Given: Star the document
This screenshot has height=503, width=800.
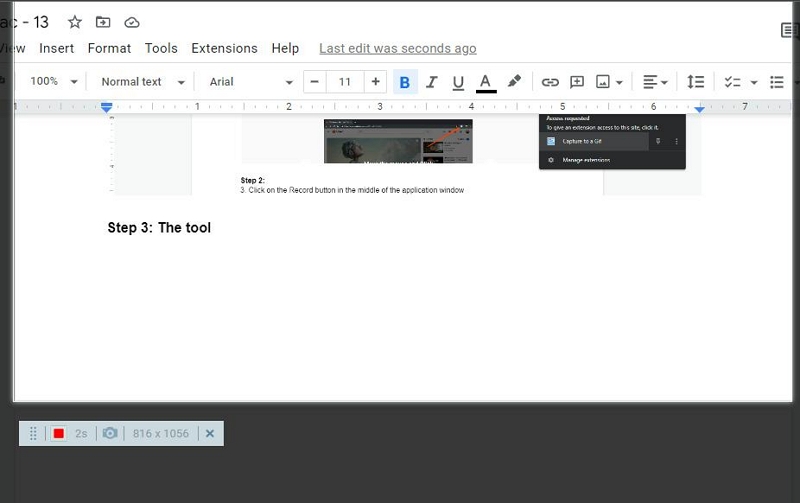Looking at the screenshot, I should pos(75,22).
